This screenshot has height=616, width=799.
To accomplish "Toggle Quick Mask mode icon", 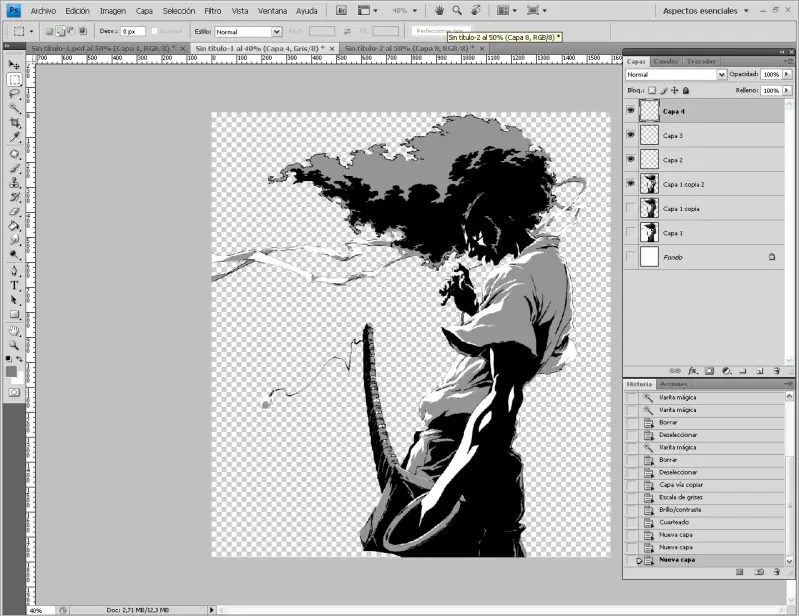I will [x=14, y=392].
